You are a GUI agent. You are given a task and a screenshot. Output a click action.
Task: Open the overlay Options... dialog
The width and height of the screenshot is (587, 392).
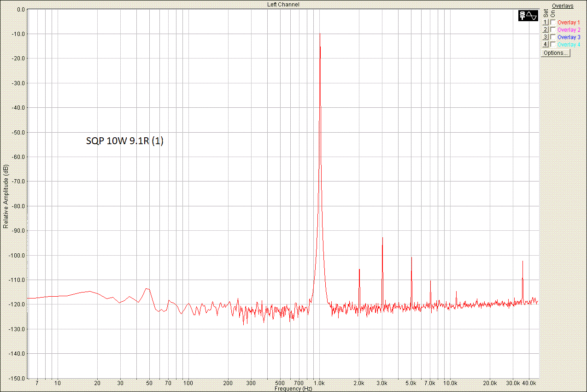[x=556, y=53]
